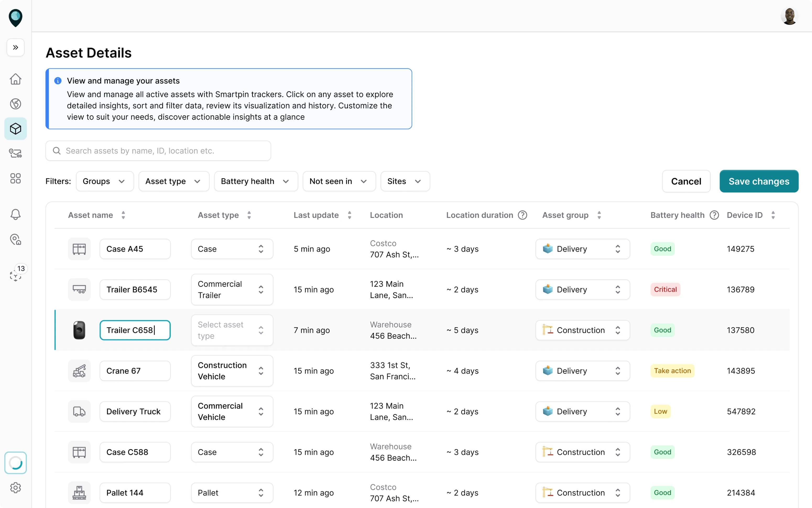
Task: View notifications via the bell icon
Action: [x=15, y=214]
